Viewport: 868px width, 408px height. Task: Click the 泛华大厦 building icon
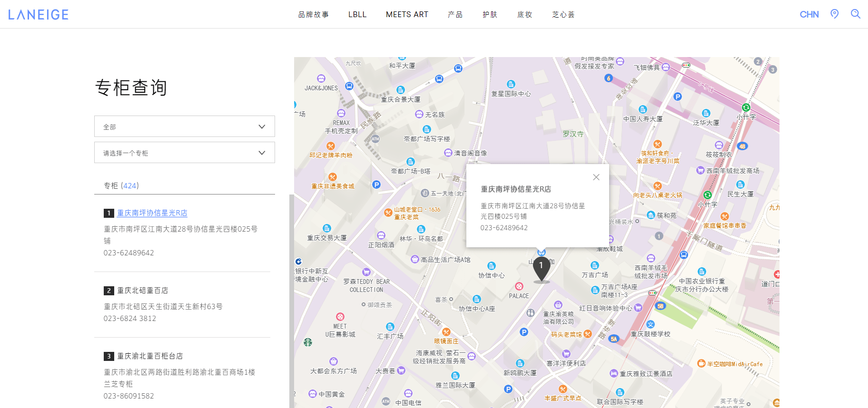point(706,113)
